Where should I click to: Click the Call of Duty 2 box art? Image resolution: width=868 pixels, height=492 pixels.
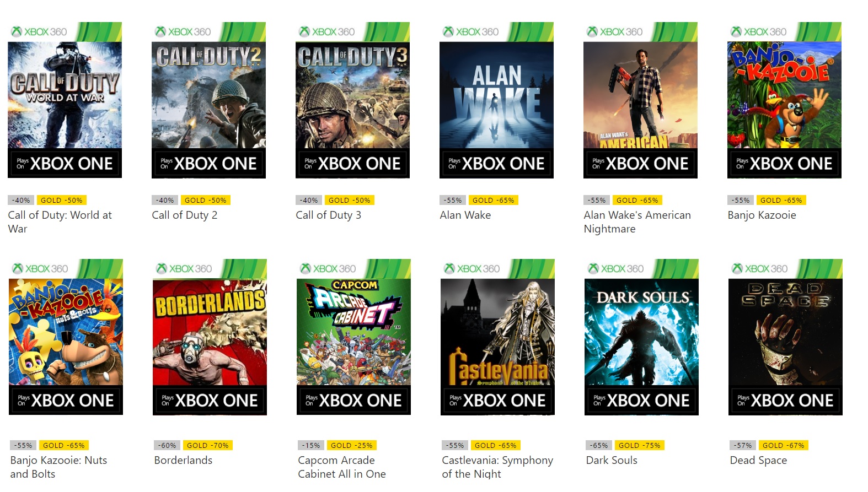coord(208,100)
